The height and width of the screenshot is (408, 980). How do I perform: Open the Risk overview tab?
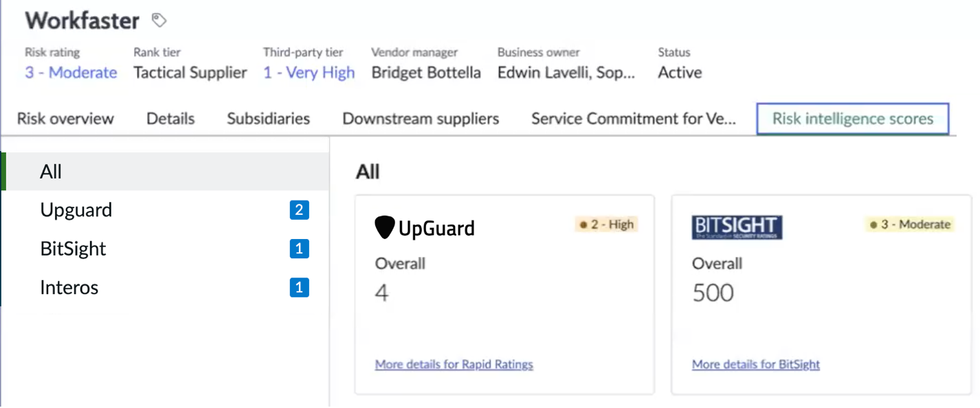[x=65, y=119]
